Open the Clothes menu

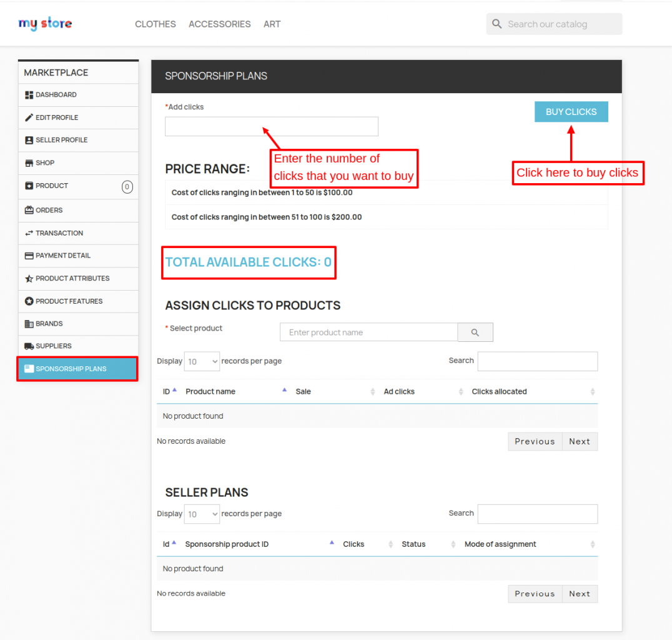pyautogui.click(x=155, y=24)
